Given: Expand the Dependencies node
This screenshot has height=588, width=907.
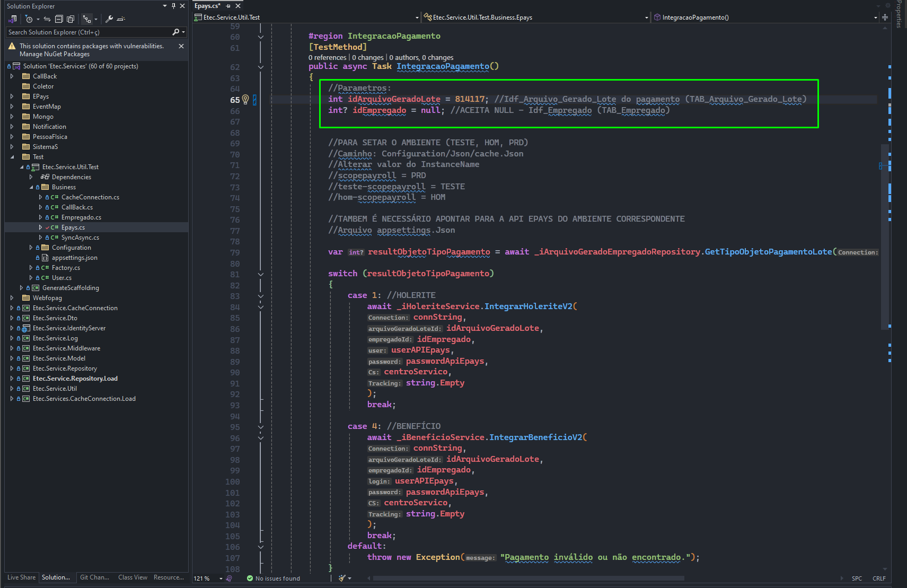Looking at the screenshot, I should [31, 177].
